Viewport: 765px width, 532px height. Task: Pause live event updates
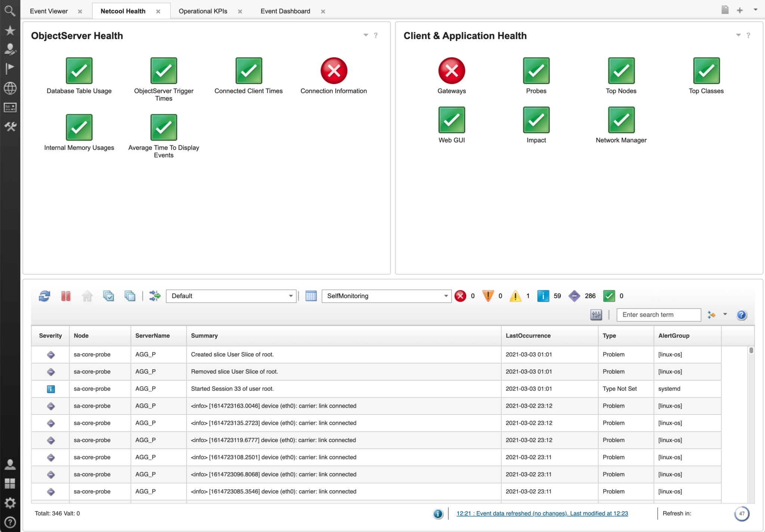point(66,296)
